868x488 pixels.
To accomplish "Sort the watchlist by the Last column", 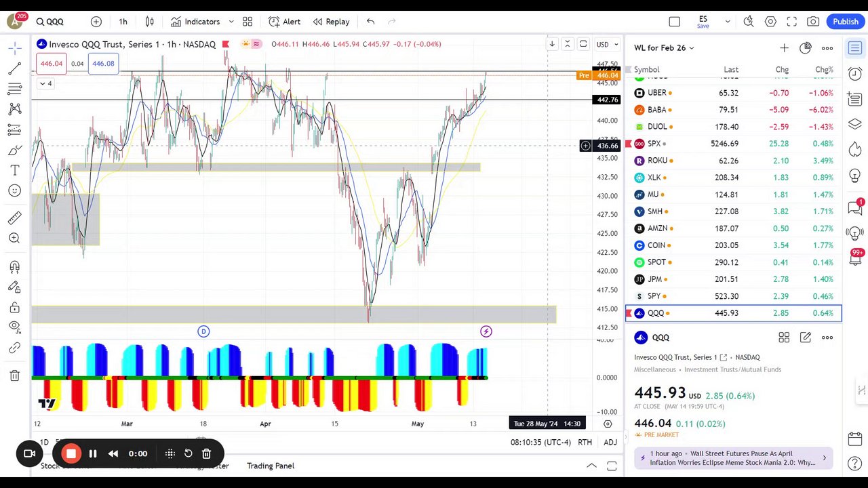I will [x=731, y=69].
